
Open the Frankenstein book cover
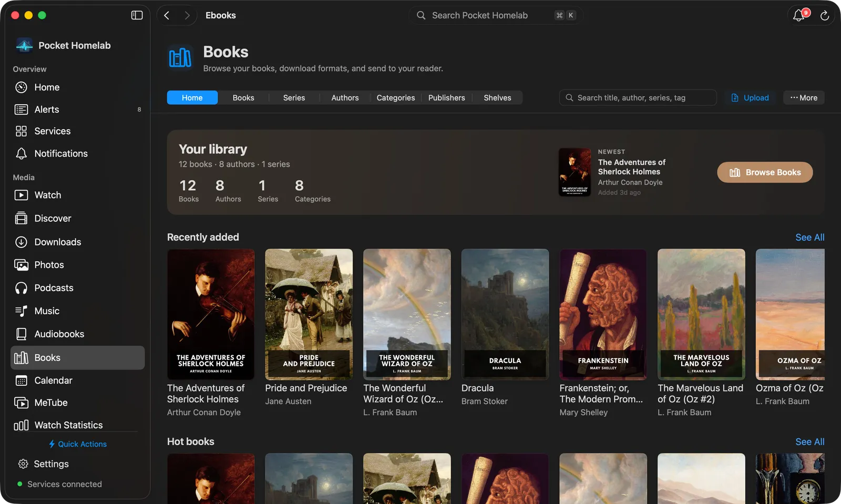(603, 314)
